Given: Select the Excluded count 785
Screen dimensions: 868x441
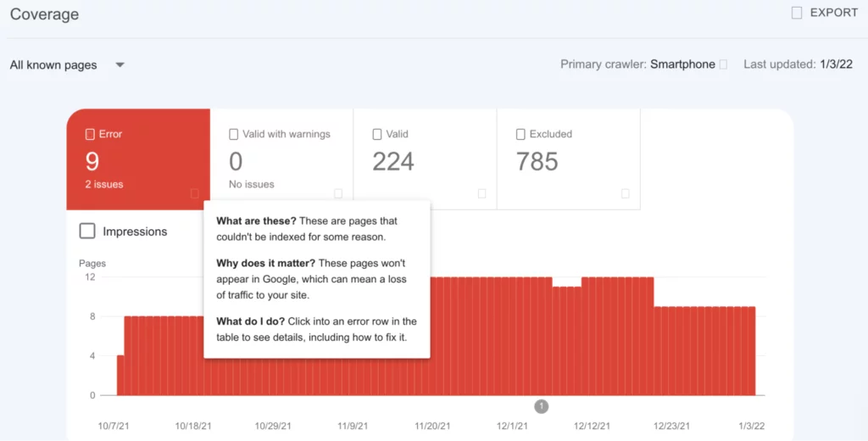Looking at the screenshot, I should 537,161.
